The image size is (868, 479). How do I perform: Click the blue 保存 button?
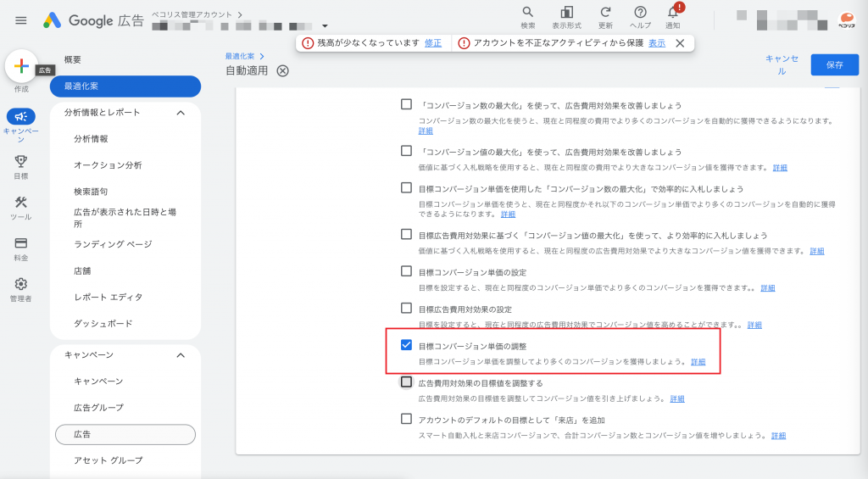pyautogui.click(x=834, y=64)
